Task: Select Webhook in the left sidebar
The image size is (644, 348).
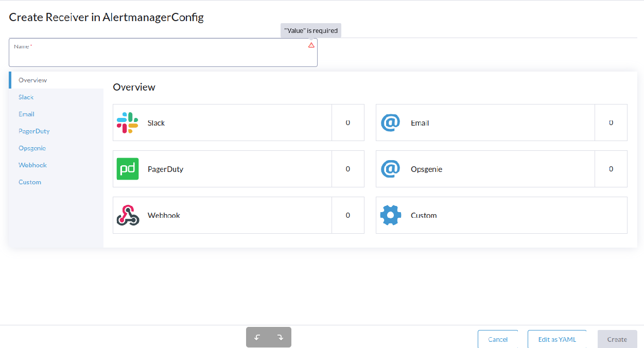Action: pyautogui.click(x=32, y=165)
